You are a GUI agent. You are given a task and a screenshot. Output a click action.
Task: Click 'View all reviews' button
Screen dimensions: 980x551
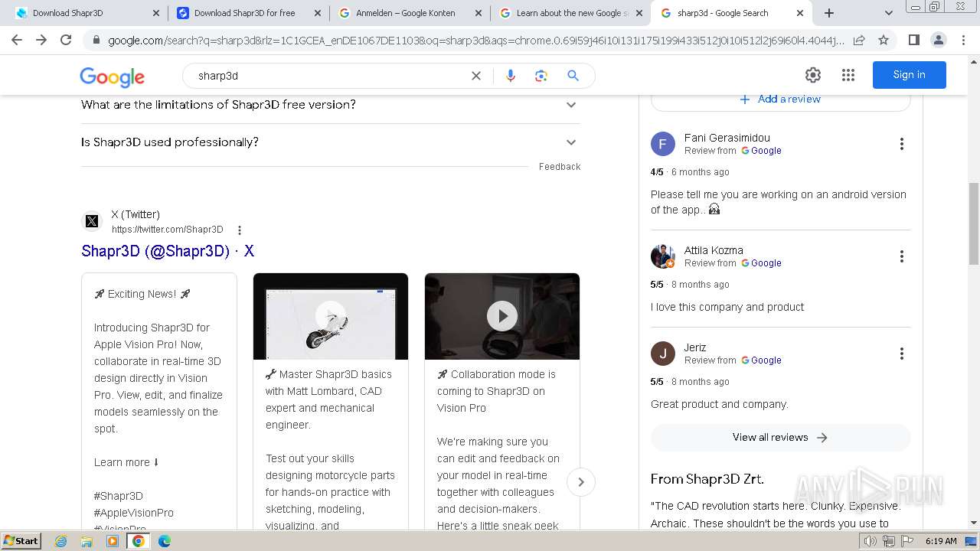pyautogui.click(x=780, y=438)
